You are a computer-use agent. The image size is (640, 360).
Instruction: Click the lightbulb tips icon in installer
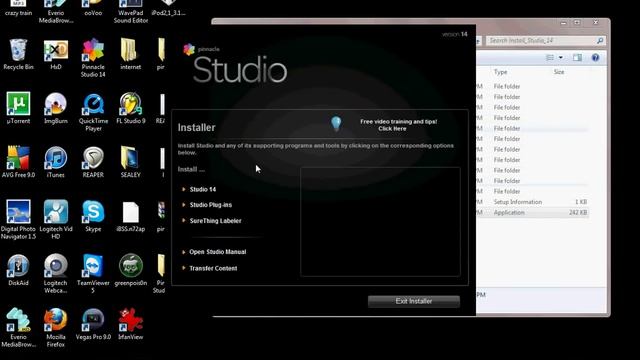[x=336, y=123]
